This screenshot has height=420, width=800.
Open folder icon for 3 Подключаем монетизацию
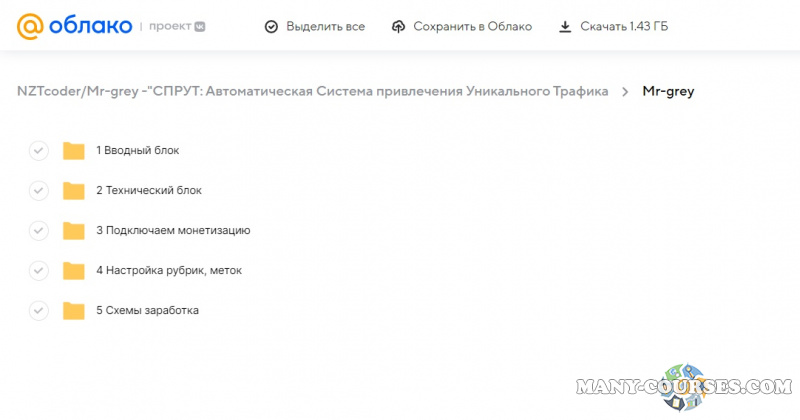tap(73, 231)
